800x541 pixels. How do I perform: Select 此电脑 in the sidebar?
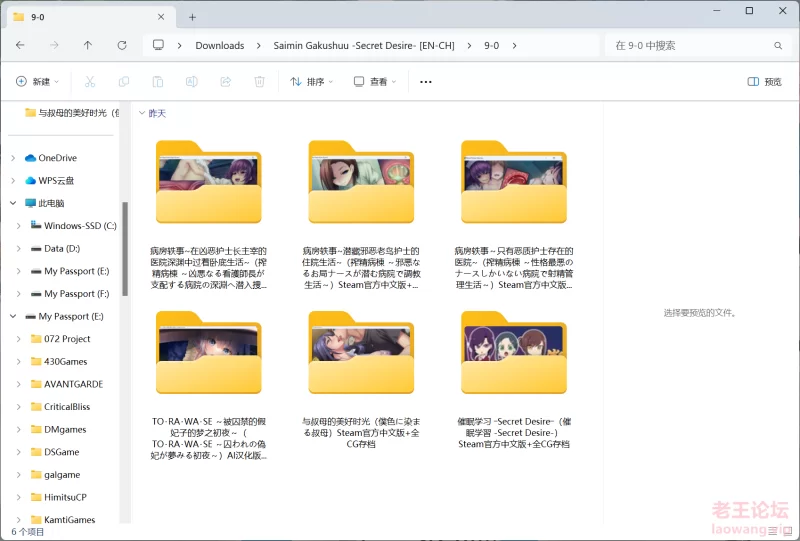coord(44,203)
